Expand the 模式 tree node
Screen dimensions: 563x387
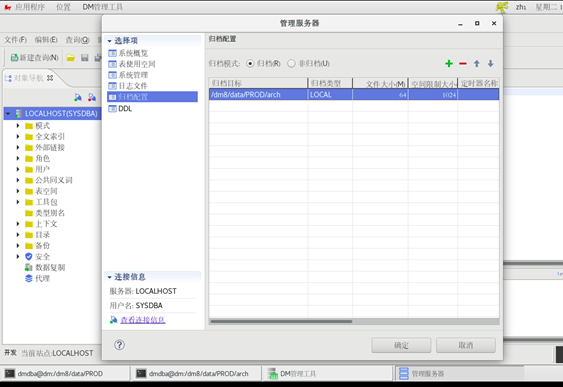18,126
